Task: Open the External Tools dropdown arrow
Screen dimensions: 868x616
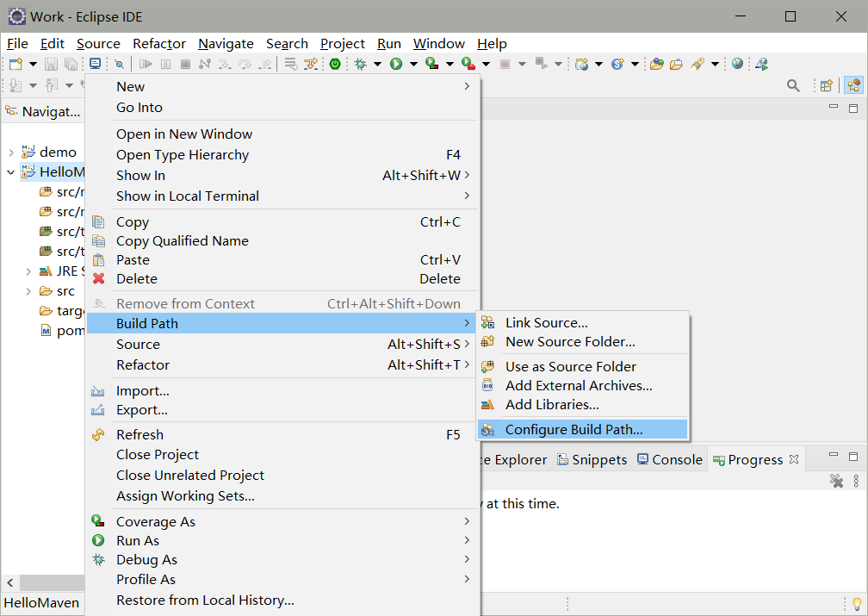Action: click(x=486, y=65)
